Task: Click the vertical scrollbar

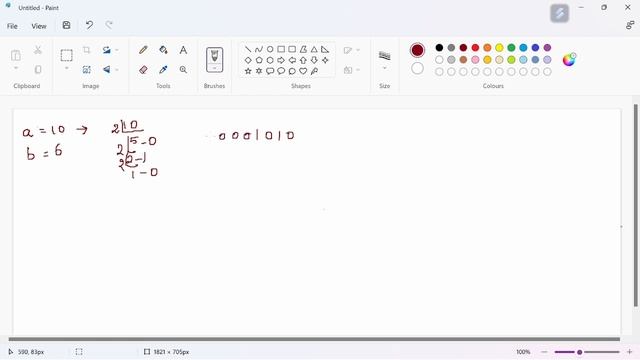Action: point(635,205)
